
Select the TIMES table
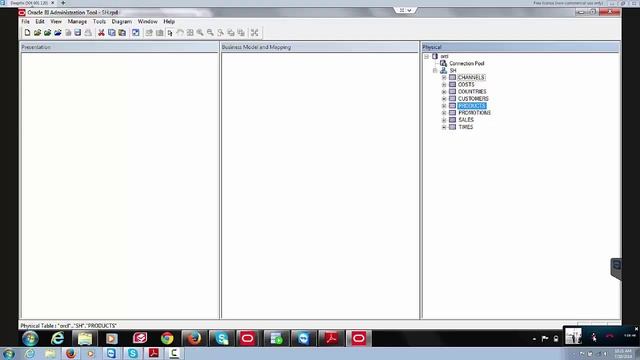coord(466,127)
